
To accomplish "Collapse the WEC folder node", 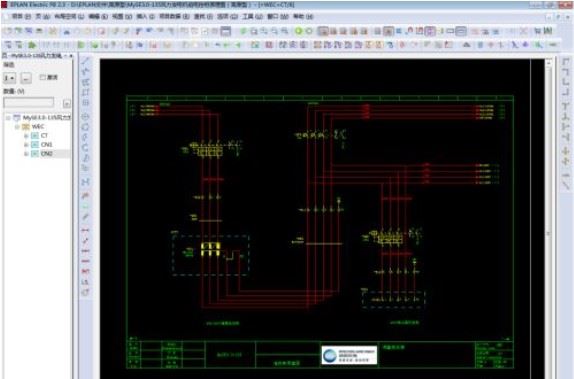I will pyautogui.click(x=17, y=127).
